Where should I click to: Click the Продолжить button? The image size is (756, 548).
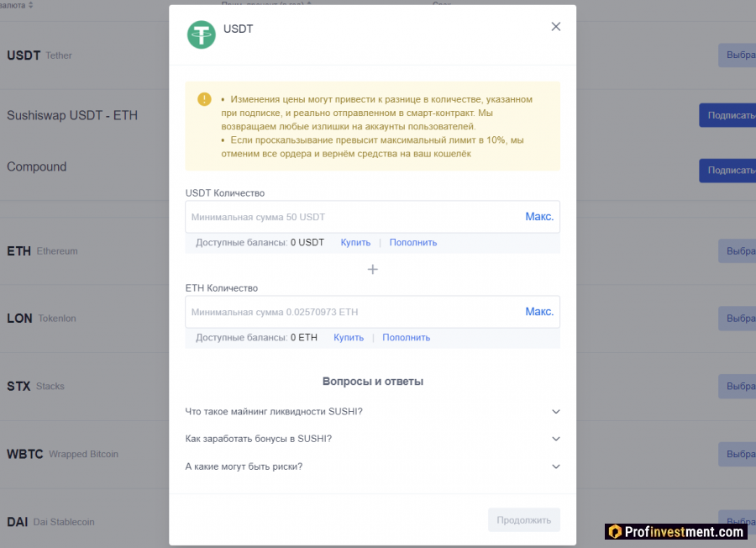tap(524, 520)
